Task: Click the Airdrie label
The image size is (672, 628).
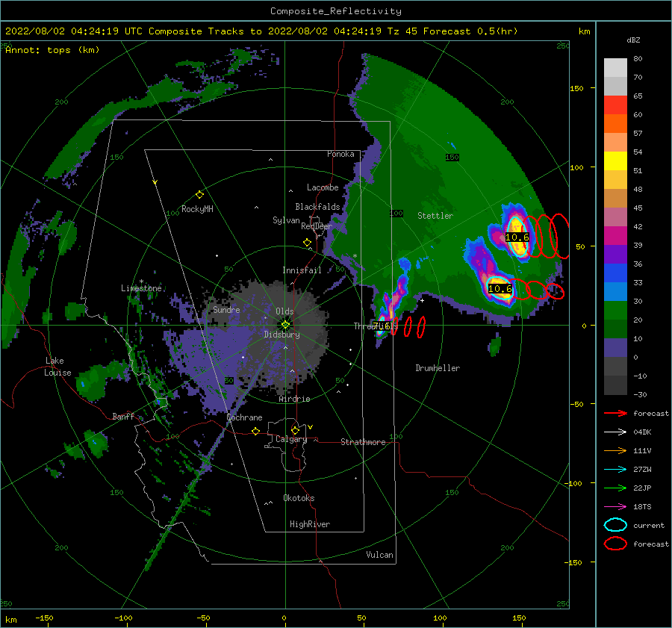Action: point(294,399)
